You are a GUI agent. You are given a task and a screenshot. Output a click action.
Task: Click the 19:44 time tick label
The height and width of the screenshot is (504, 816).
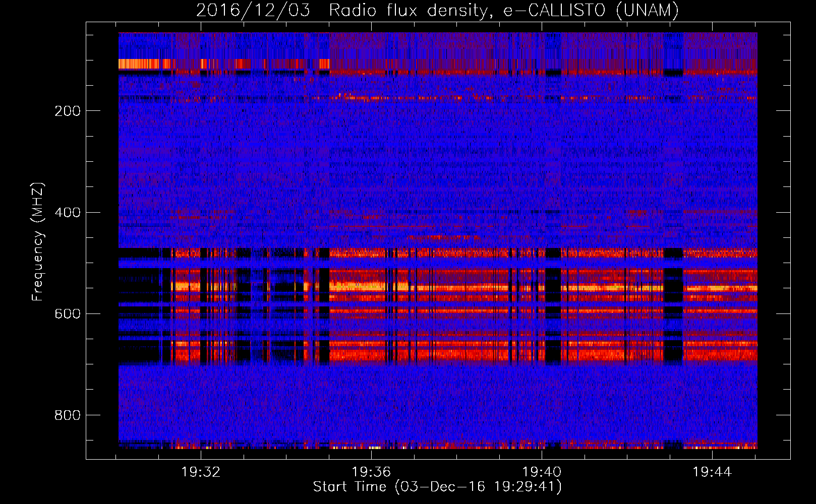click(x=712, y=472)
